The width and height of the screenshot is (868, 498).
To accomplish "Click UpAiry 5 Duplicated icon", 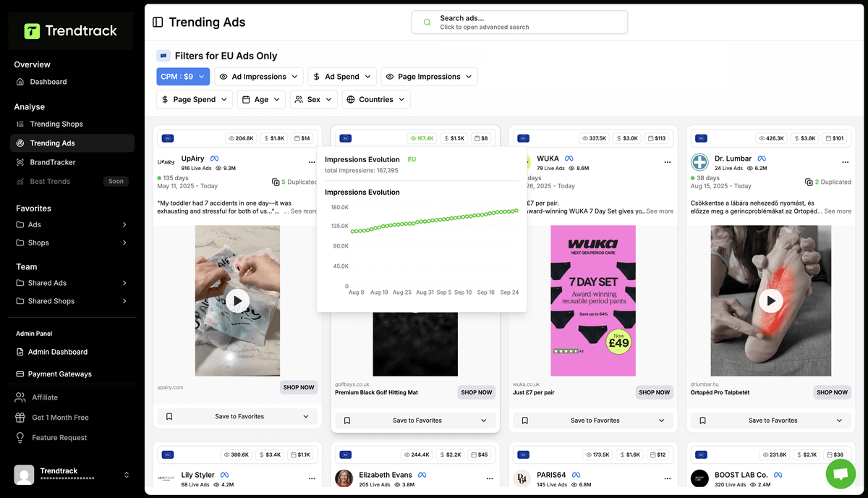I will tap(276, 182).
